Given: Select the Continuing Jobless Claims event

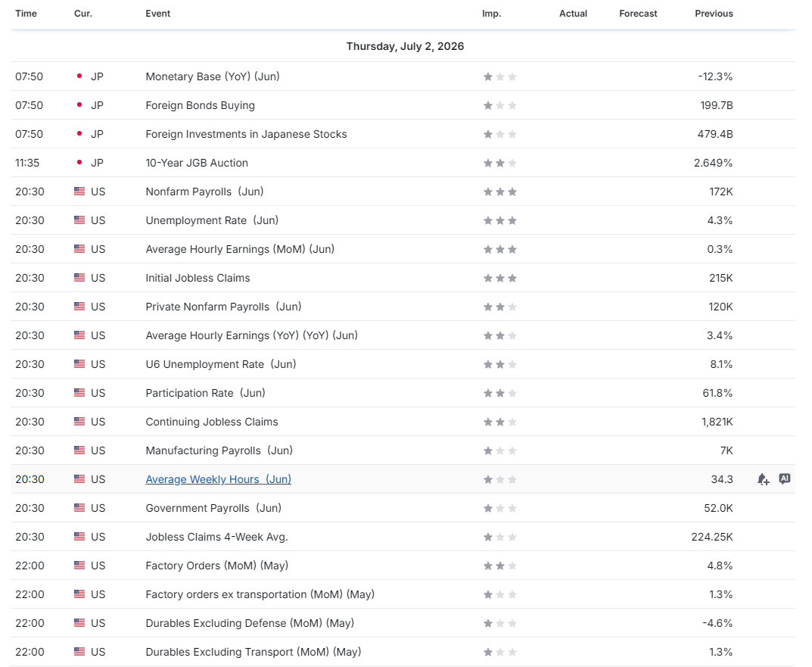Looking at the screenshot, I should (212, 422).
